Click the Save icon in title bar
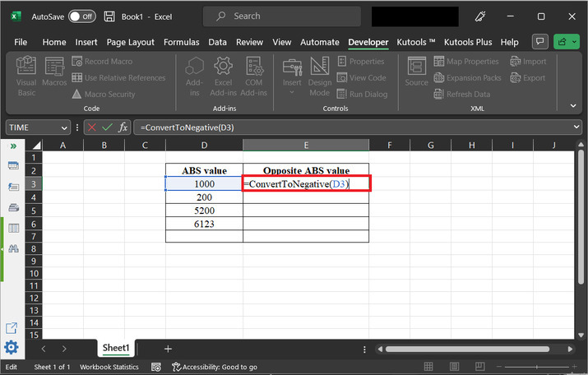The height and width of the screenshot is (375, 588). [x=109, y=16]
